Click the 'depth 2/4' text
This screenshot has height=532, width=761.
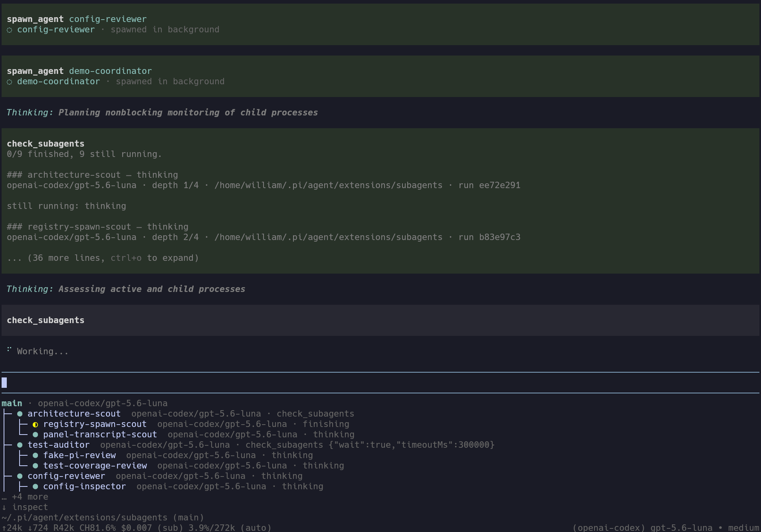click(x=175, y=237)
